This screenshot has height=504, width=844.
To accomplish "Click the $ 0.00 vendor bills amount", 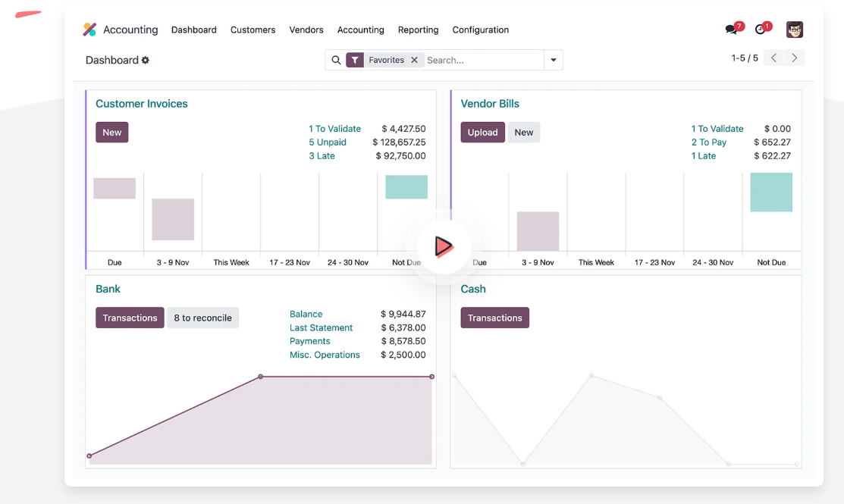I will [x=777, y=129].
